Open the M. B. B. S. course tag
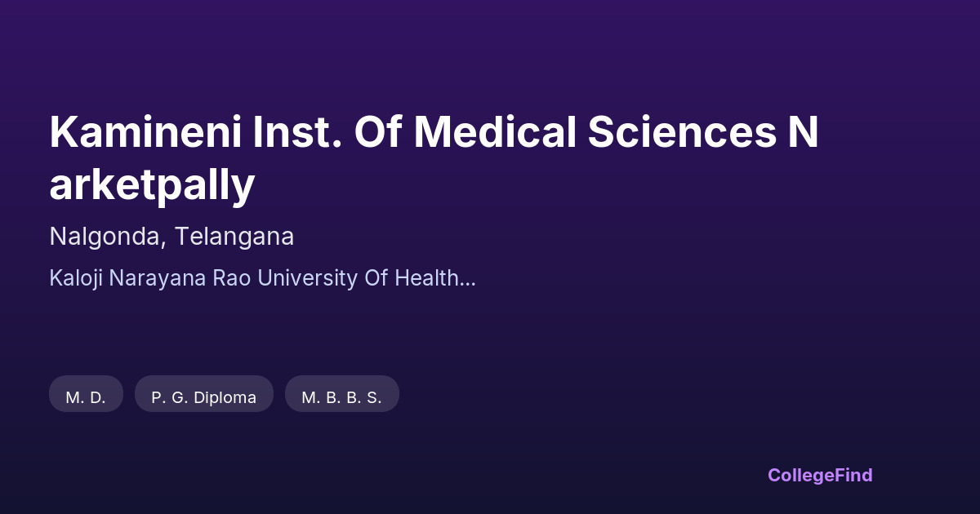The height and width of the screenshot is (514, 980). tap(341, 397)
